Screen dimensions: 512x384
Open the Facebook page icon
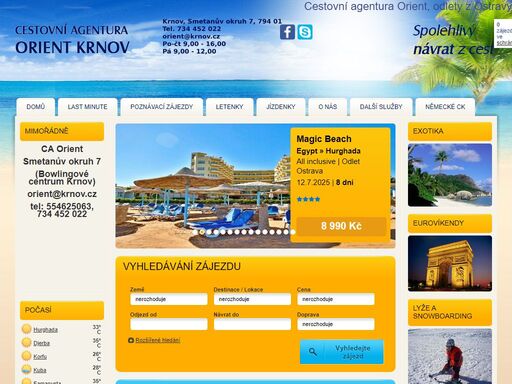click(287, 32)
